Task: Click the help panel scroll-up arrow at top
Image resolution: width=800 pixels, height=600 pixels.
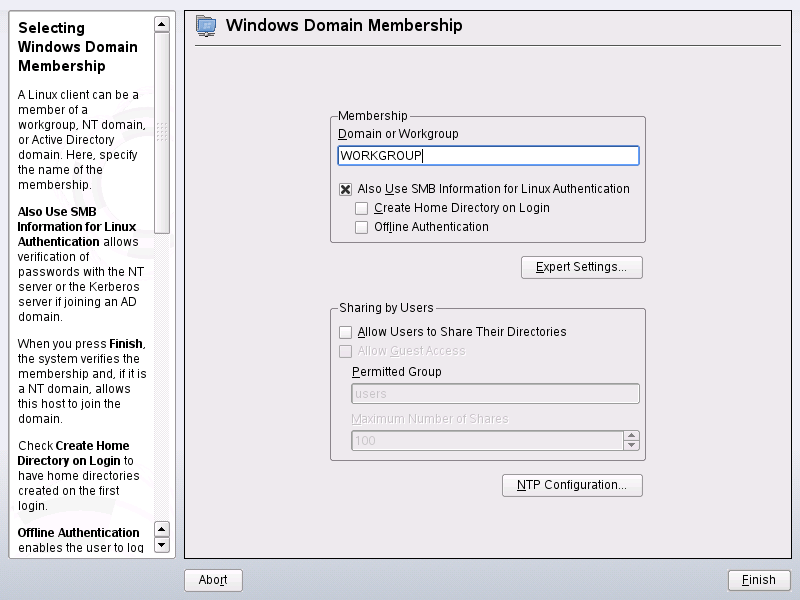Action: (x=162, y=24)
